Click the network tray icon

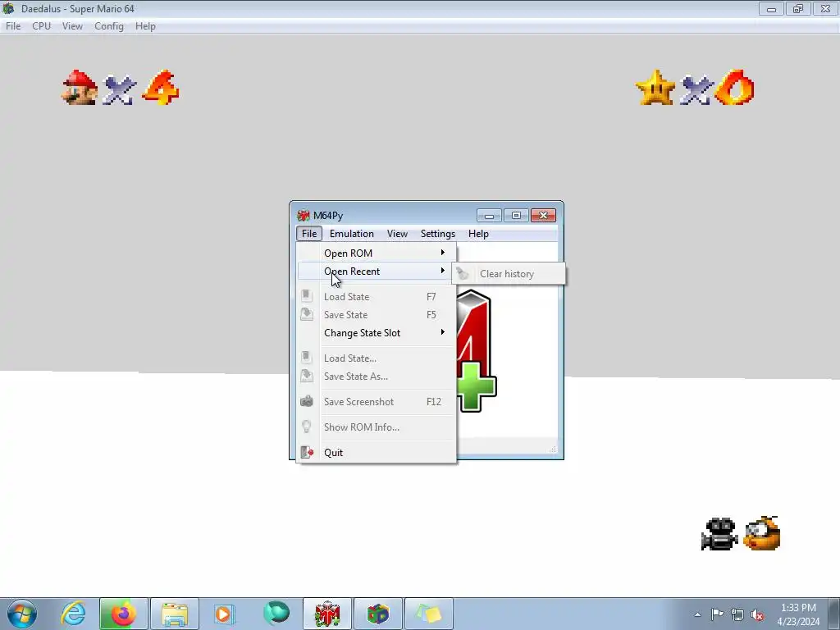tap(737, 614)
